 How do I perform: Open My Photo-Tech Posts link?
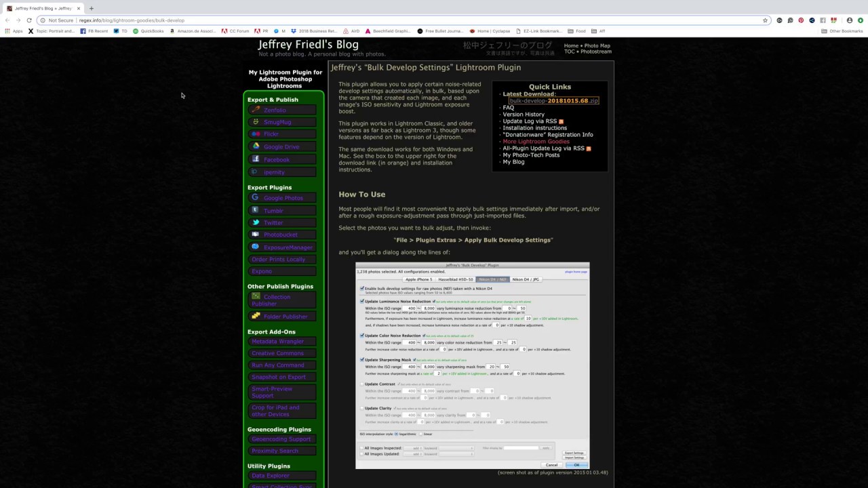[x=531, y=155]
